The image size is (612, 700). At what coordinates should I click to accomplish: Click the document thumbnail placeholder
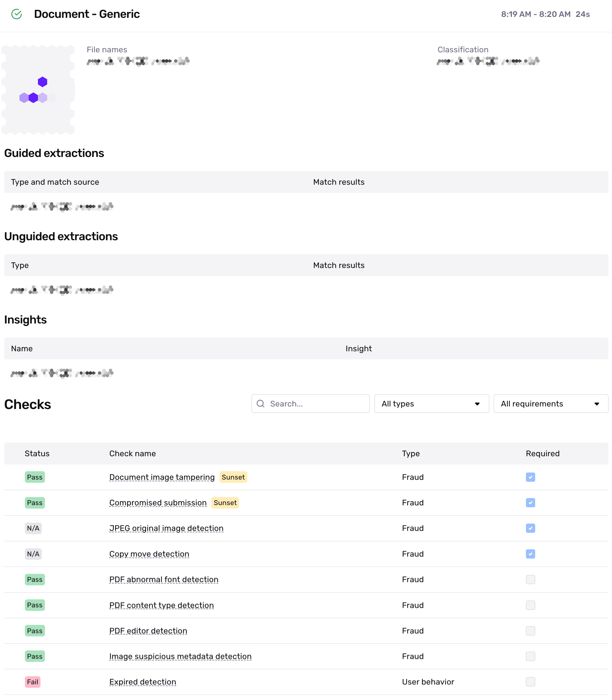(38, 90)
